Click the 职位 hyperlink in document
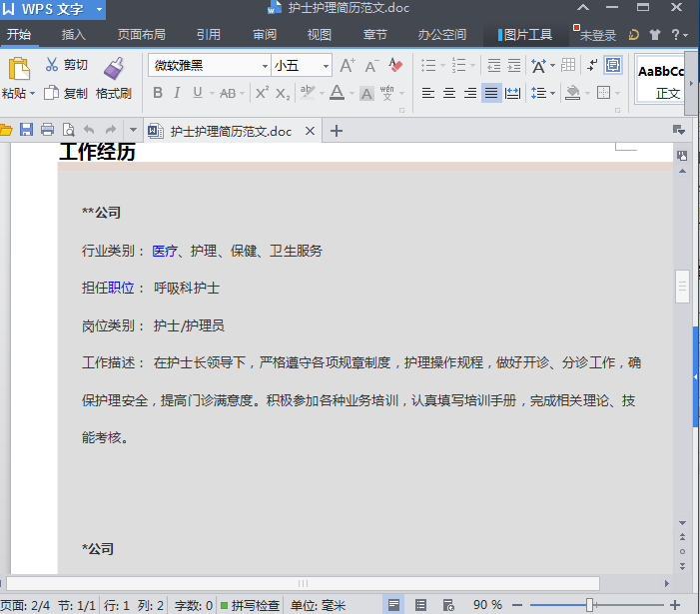This screenshot has width=700, height=614. (x=121, y=288)
